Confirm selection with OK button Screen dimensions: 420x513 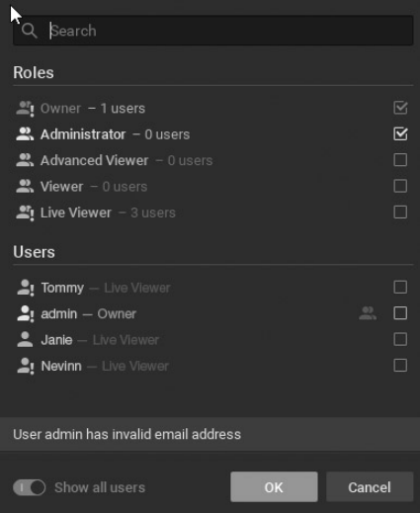(x=274, y=486)
